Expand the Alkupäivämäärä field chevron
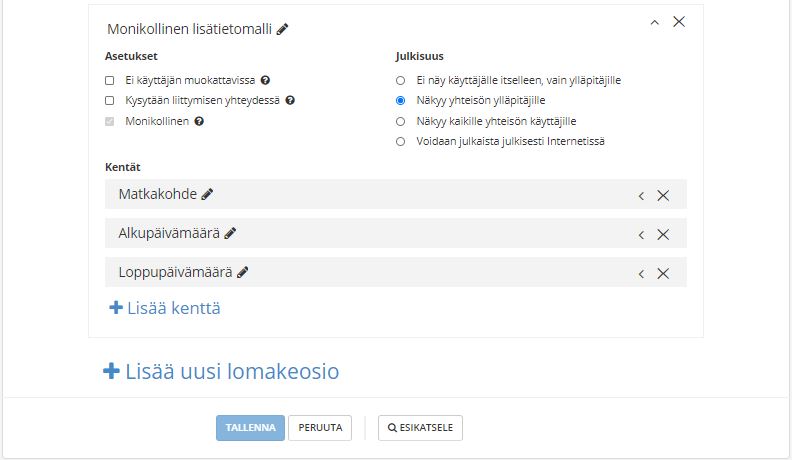The image size is (792, 460). coord(641,234)
